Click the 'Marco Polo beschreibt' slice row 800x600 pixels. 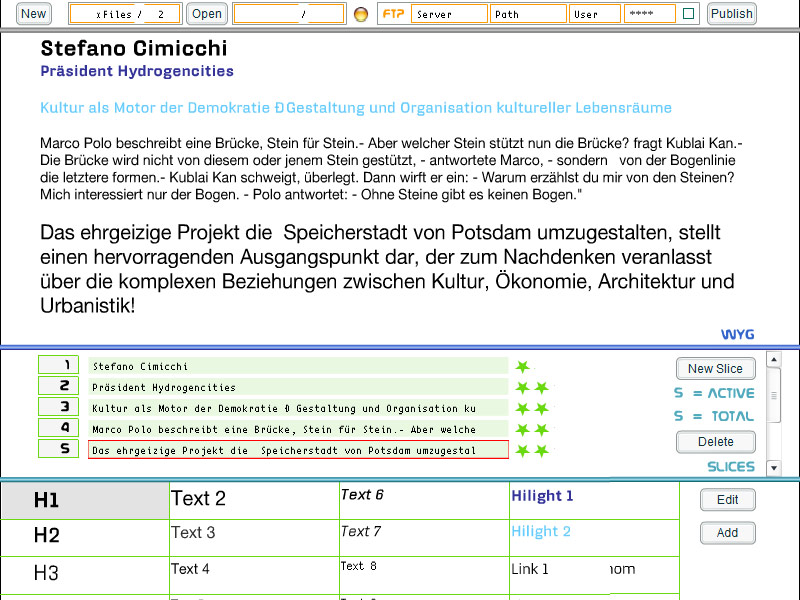[x=298, y=429]
